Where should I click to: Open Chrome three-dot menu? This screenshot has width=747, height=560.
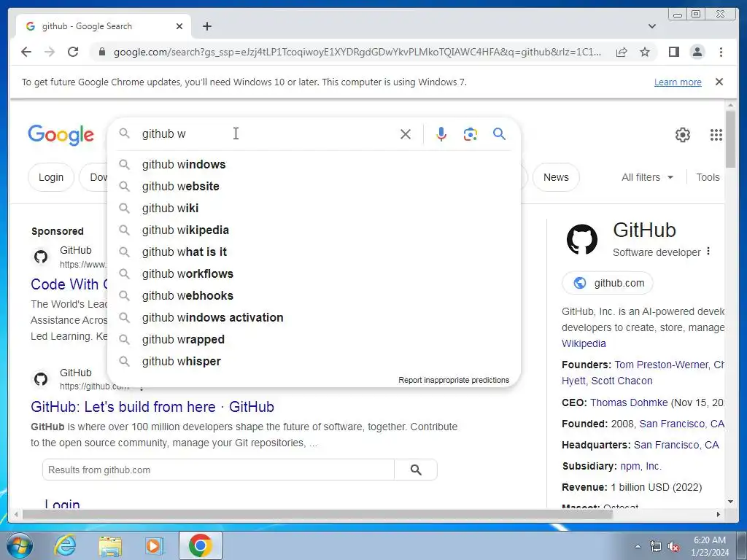721,52
